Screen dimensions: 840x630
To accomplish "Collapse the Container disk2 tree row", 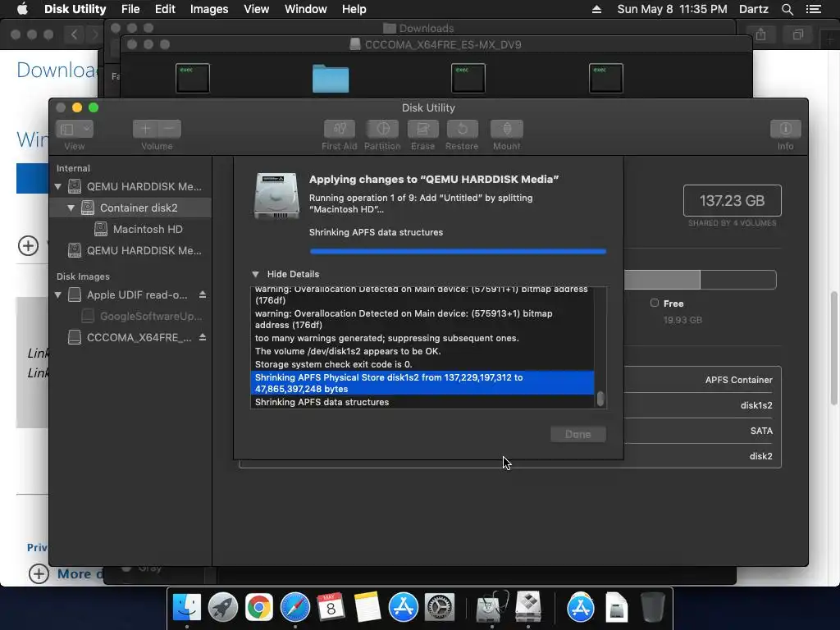I will 71,208.
